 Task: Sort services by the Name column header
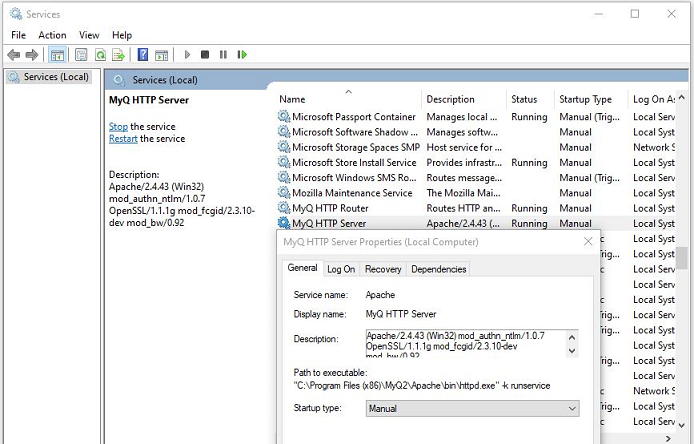click(292, 99)
